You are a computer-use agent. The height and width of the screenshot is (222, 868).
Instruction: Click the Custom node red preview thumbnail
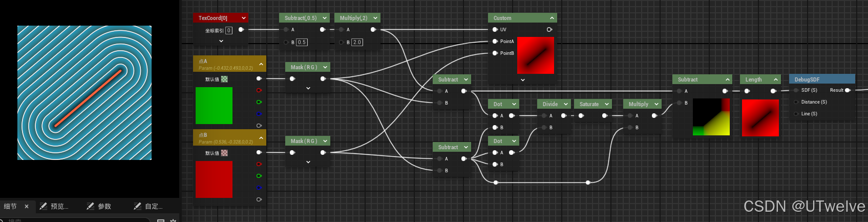(536, 55)
